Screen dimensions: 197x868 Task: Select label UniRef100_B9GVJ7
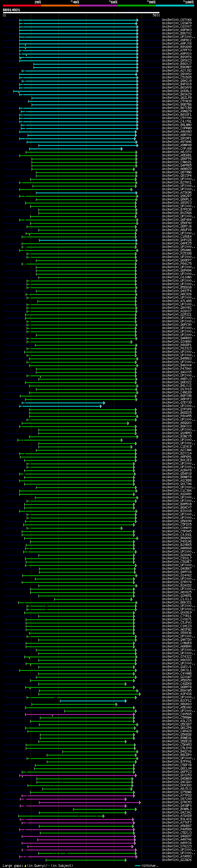(x=177, y=64)
